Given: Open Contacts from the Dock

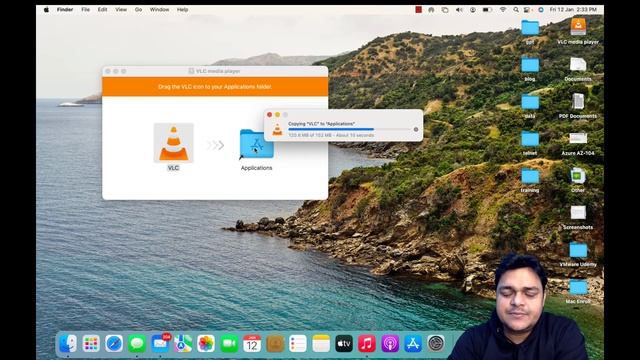Looking at the screenshot, I should coord(275,344).
